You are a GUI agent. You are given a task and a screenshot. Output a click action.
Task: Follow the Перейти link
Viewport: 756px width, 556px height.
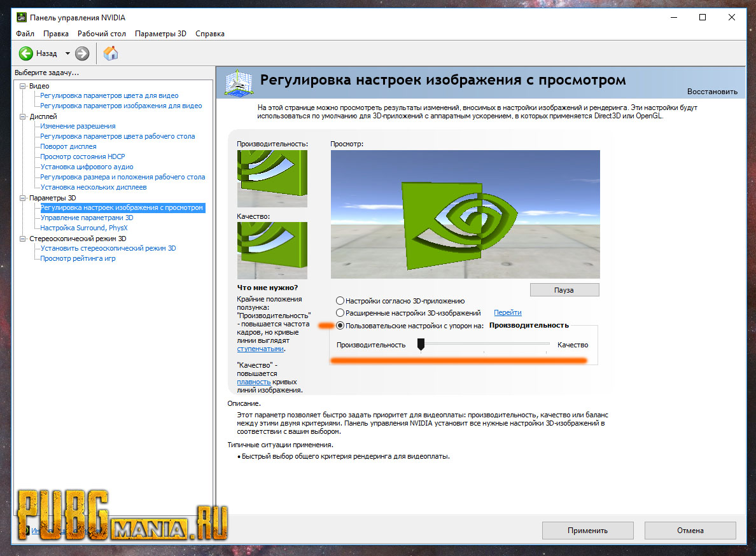(508, 313)
